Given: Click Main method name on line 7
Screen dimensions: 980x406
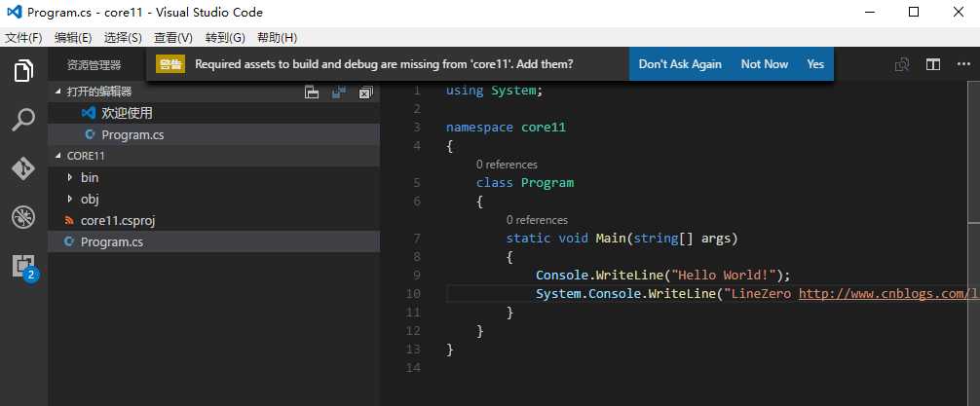Looking at the screenshot, I should click(611, 238).
